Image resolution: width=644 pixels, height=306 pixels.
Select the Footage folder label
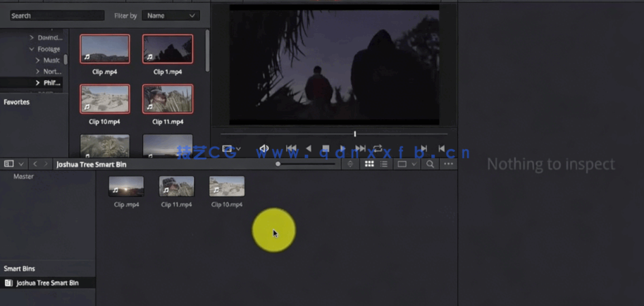[49, 49]
